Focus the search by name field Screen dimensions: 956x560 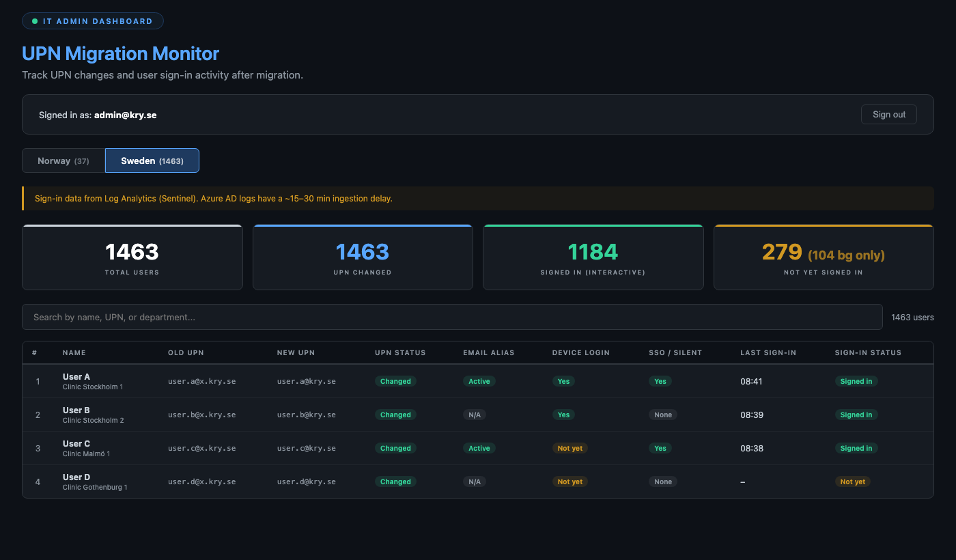click(x=452, y=317)
